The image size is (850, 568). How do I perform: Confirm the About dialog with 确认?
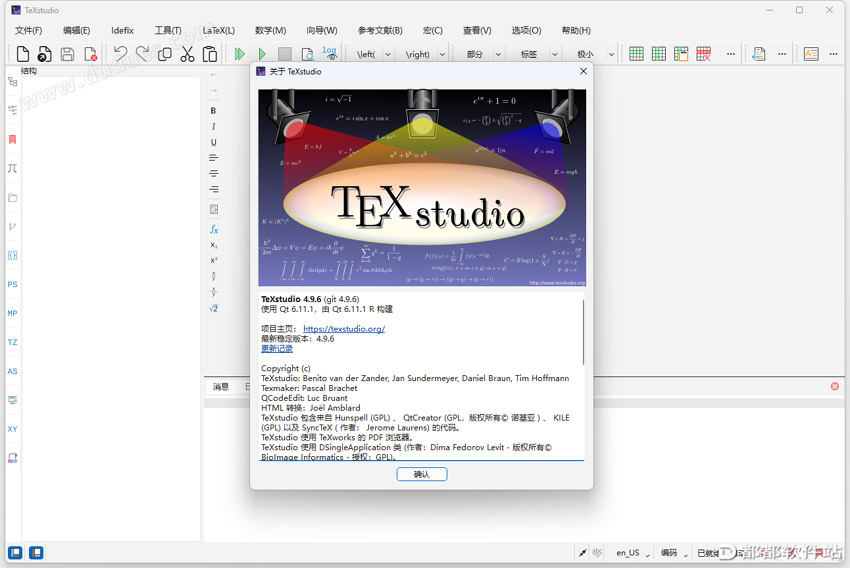[x=422, y=474]
